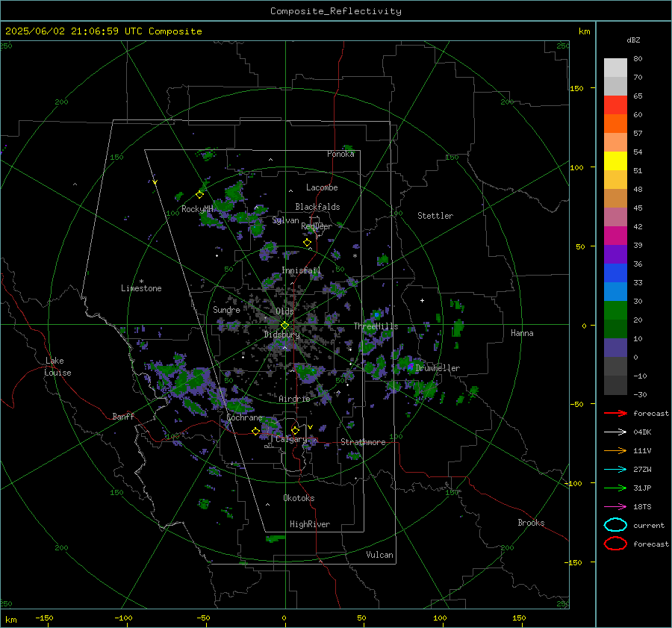Click the Vulcan city label

tap(379, 555)
